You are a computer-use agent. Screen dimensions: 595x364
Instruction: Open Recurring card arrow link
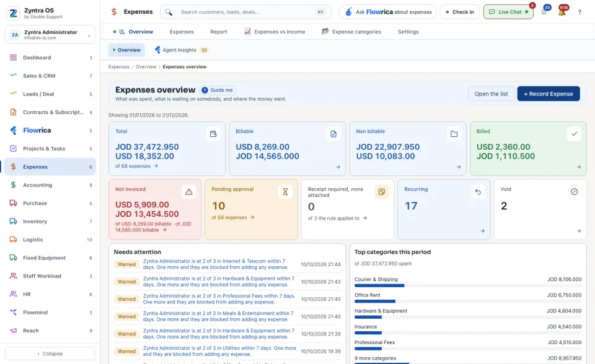(x=482, y=231)
